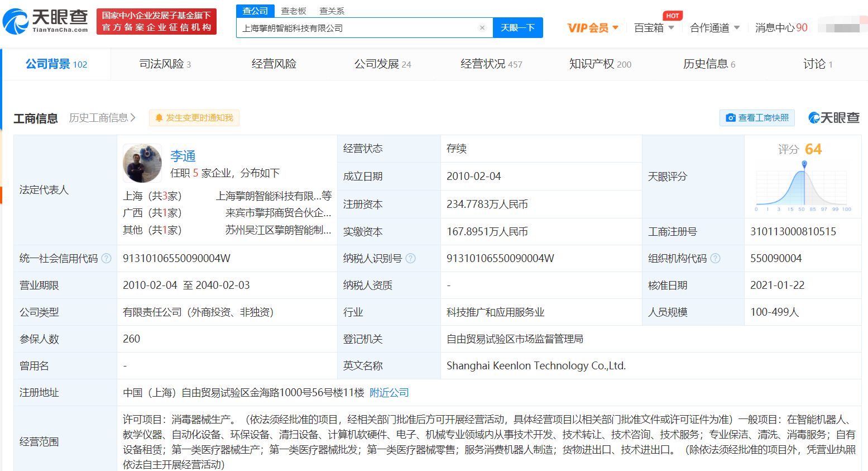Click the 实缴资本 value 167.8951万人民币
The image size is (868, 471).
point(487,231)
